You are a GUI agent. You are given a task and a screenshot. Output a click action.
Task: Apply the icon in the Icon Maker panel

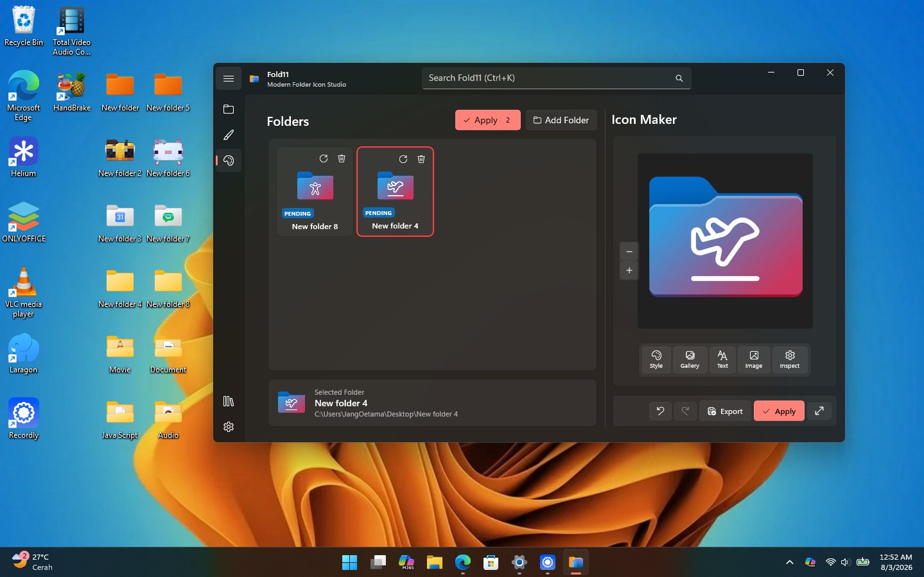point(779,411)
